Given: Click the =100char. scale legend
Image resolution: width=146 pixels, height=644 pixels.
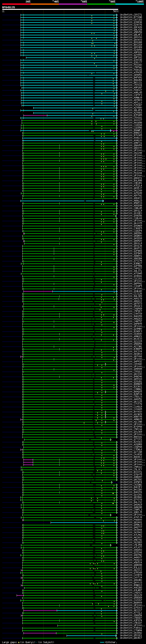Looking at the screenshot, I should [x=109, y=642].
